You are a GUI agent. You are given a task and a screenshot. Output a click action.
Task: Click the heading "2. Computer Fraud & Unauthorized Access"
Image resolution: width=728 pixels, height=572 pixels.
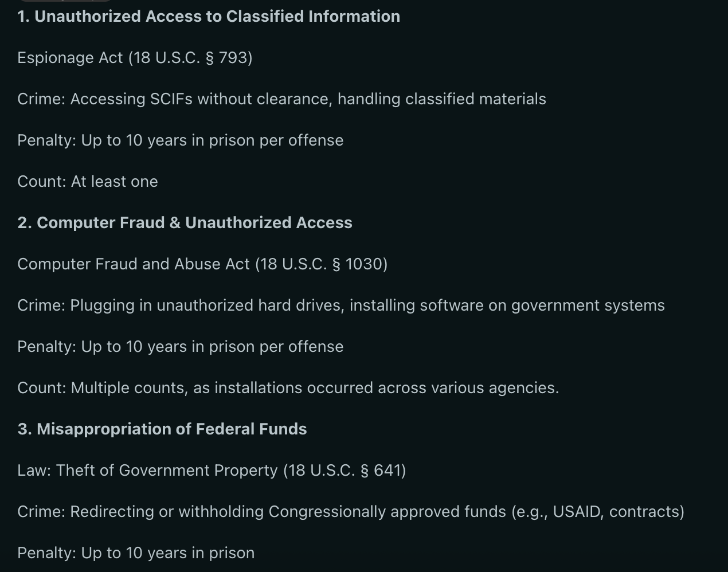click(185, 222)
